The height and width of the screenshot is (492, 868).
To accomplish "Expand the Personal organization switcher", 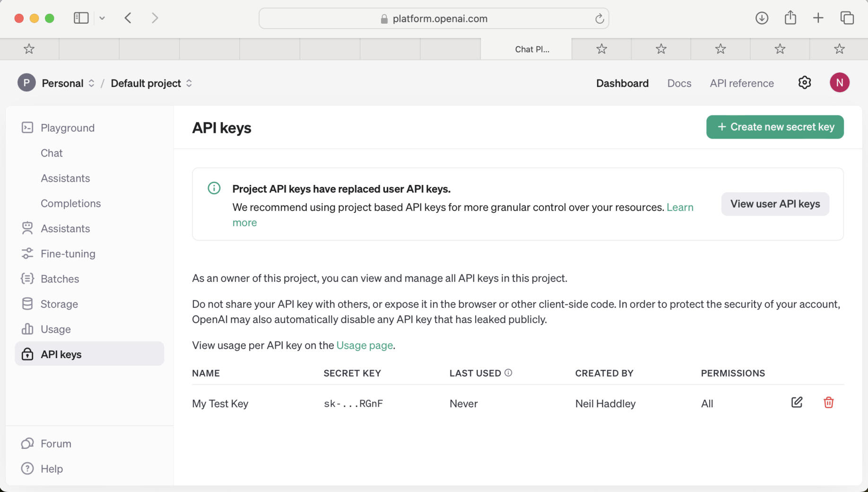I will click(69, 83).
